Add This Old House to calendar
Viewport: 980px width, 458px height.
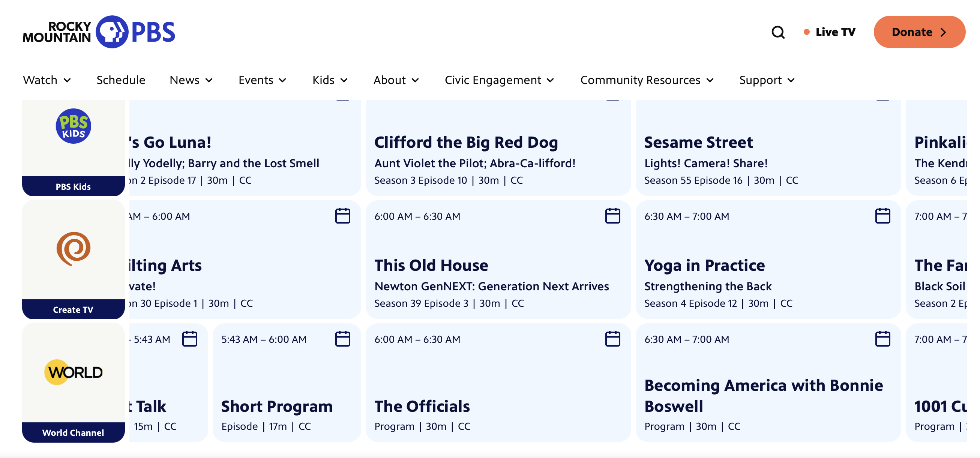click(612, 216)
